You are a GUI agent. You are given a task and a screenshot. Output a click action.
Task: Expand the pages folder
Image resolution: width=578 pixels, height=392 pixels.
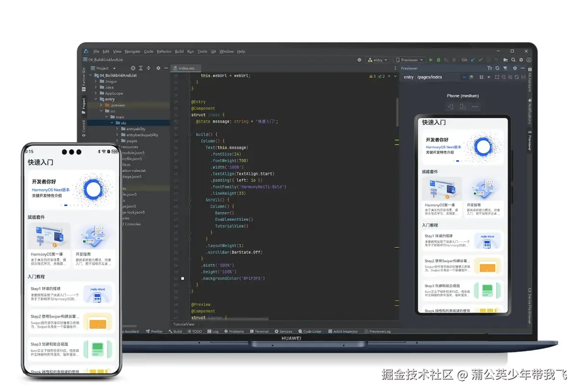coord(117,141)
